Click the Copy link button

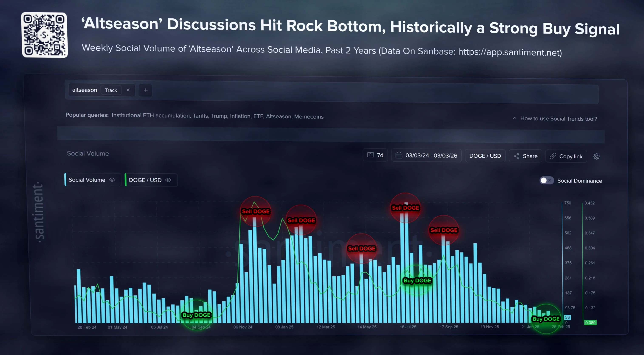click(x=566, y=156)
